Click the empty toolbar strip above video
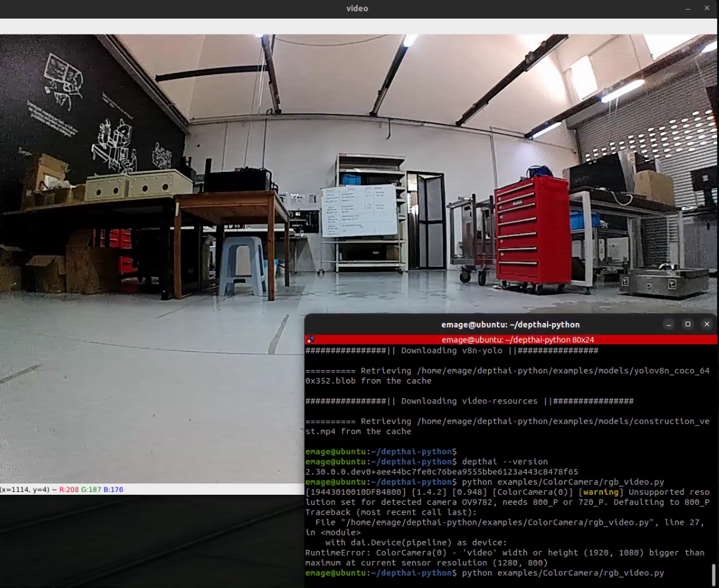719x588 pixels. pyautogui.click(x=358, y=26)
